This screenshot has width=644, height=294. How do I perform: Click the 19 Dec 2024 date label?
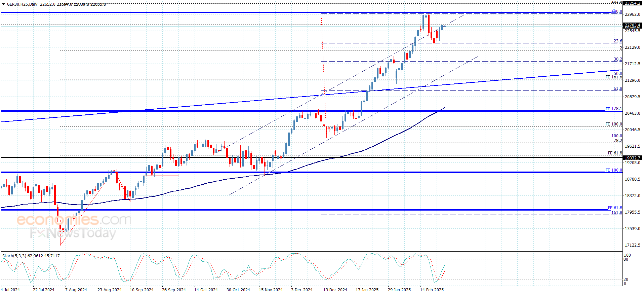point(335,290)
